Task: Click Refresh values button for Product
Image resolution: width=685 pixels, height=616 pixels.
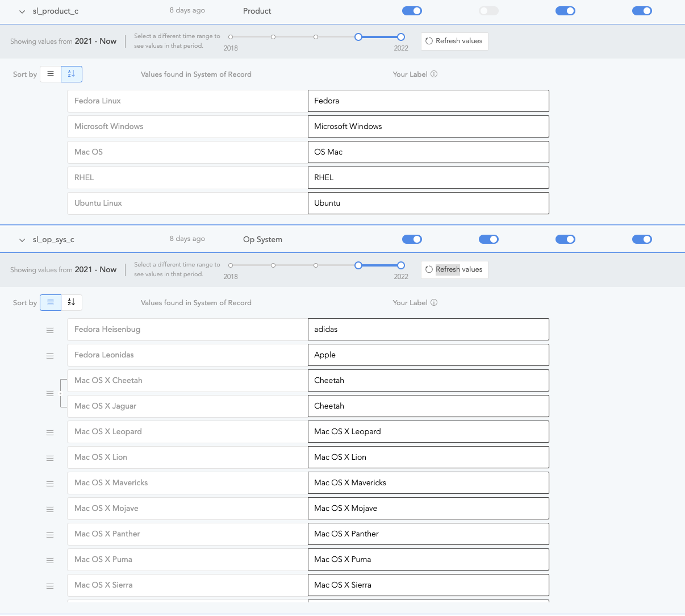Action: point(454,41)
